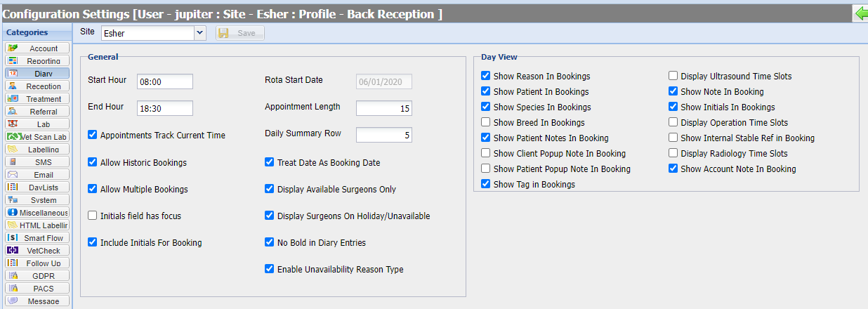Click the Email envelope icon
The image size is (868, 309).
tap(13, 175)
